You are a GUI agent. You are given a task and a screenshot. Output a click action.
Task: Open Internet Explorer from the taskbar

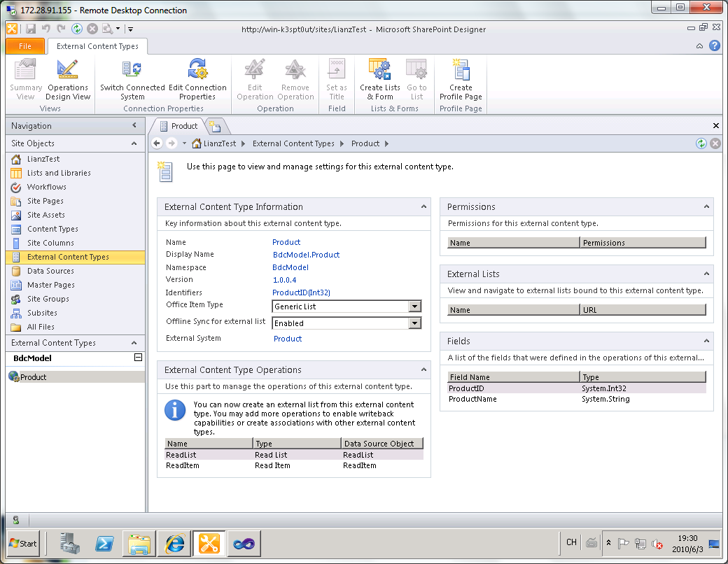click(x=174, y=544)
